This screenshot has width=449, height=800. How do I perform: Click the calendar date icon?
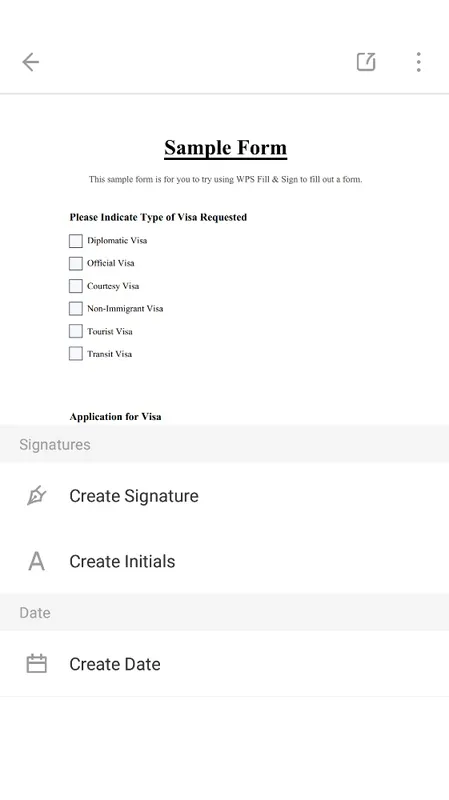pyautogui.click(x=36, y=664)
